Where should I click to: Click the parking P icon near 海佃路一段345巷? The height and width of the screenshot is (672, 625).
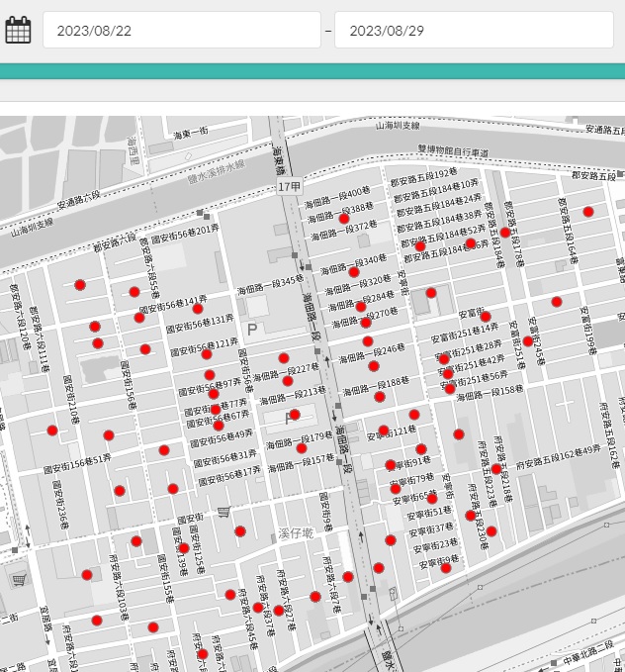click(251, 329)
